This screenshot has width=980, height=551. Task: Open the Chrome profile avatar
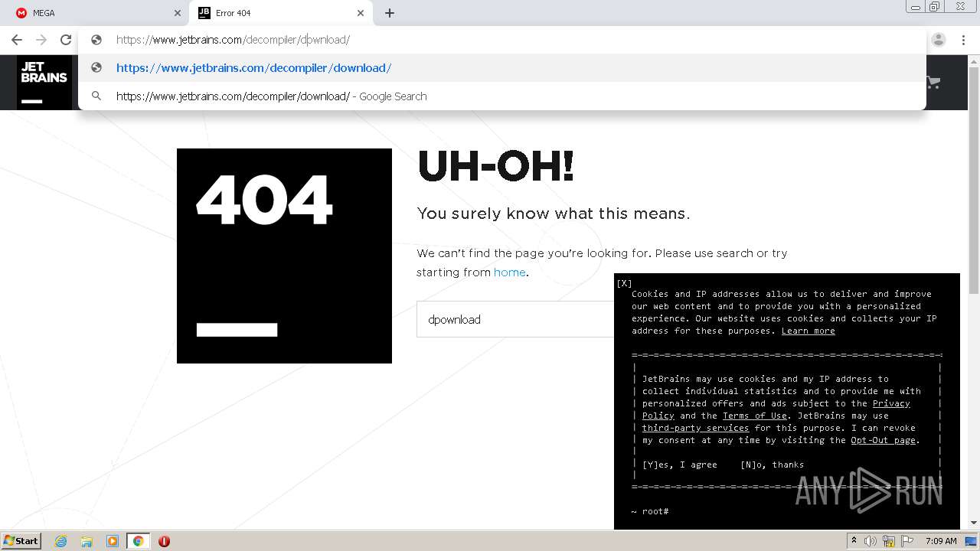(939, 40)
